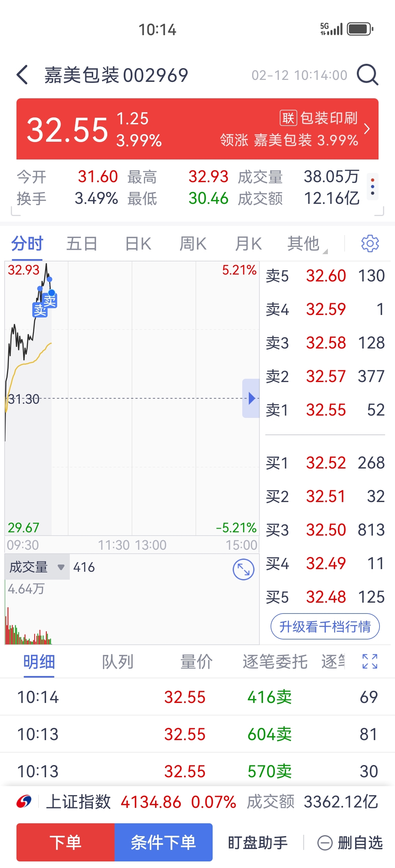The height and width of the screenshot is (868, 395).
Task: Open chart settings gear icon
Action: [x=370, y=243]
